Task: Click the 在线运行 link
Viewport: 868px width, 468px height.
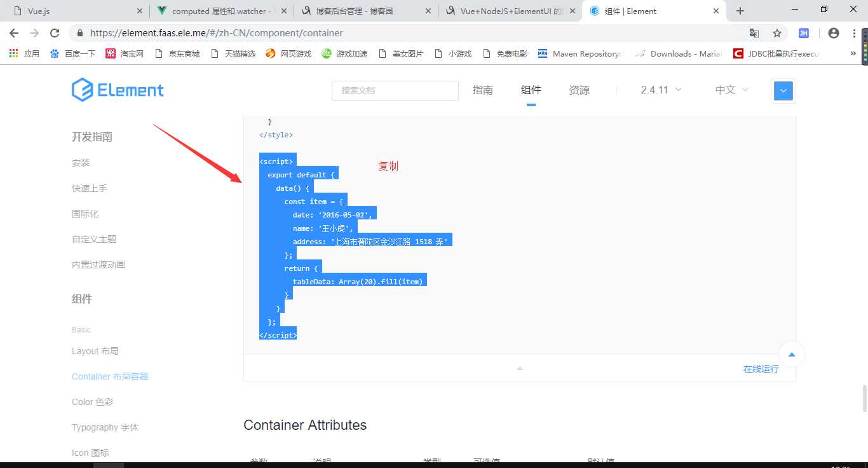Action: [x=761, y=369]
